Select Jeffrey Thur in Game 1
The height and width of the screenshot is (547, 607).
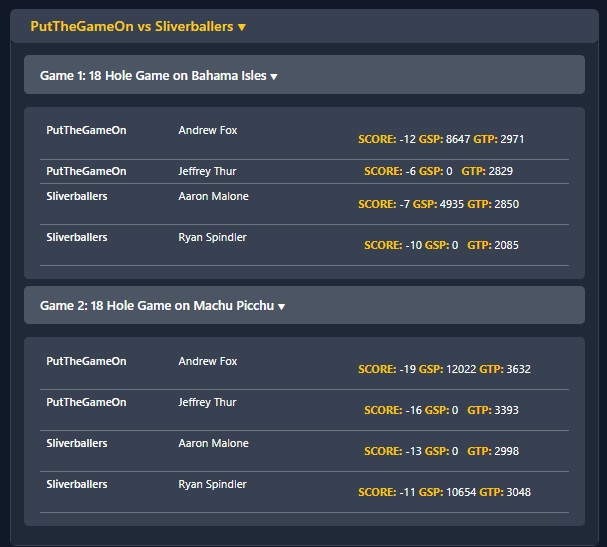(x=207, y=171)
